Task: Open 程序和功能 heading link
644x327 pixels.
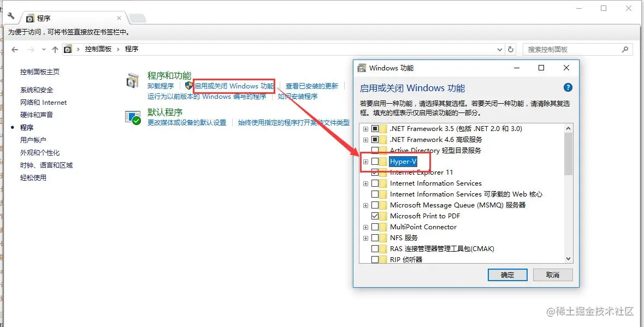Action: point(169,75)
